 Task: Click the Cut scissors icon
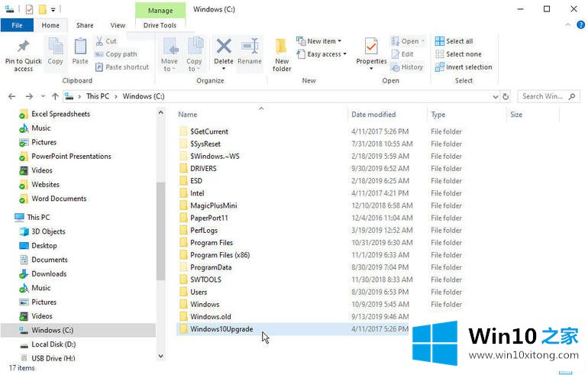pyautogui.click(x=99, y=41)
